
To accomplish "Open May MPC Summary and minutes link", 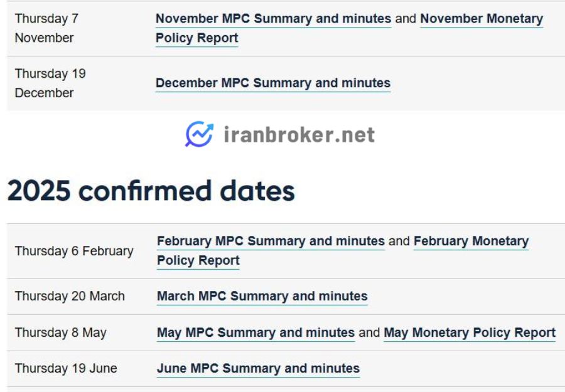I will [x=256, y=332].
